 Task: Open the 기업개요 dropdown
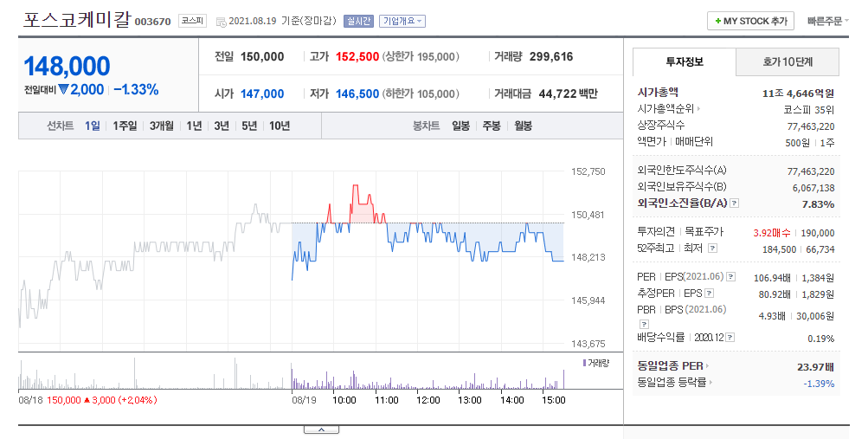click(402, 21)
